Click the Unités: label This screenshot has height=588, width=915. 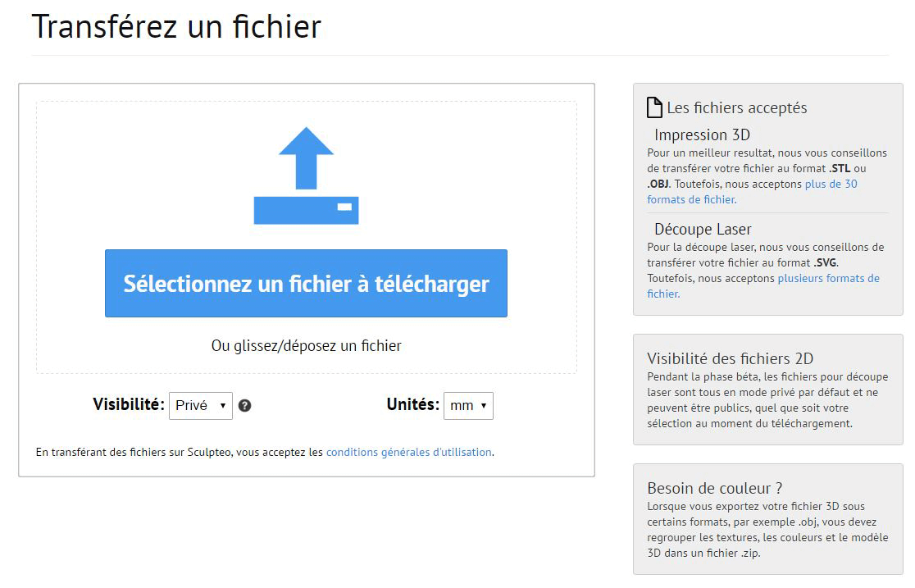coord(412,404)
